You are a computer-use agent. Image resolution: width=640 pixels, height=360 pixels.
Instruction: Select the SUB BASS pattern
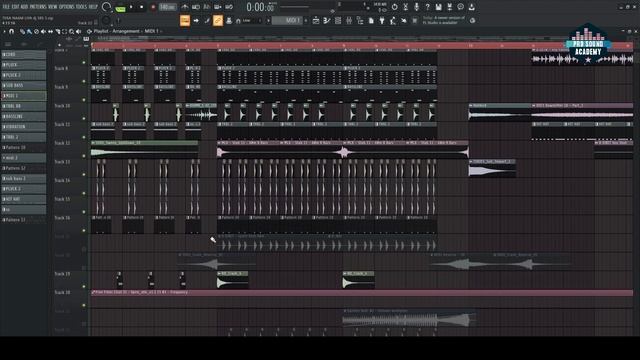[x=24, y=85]
